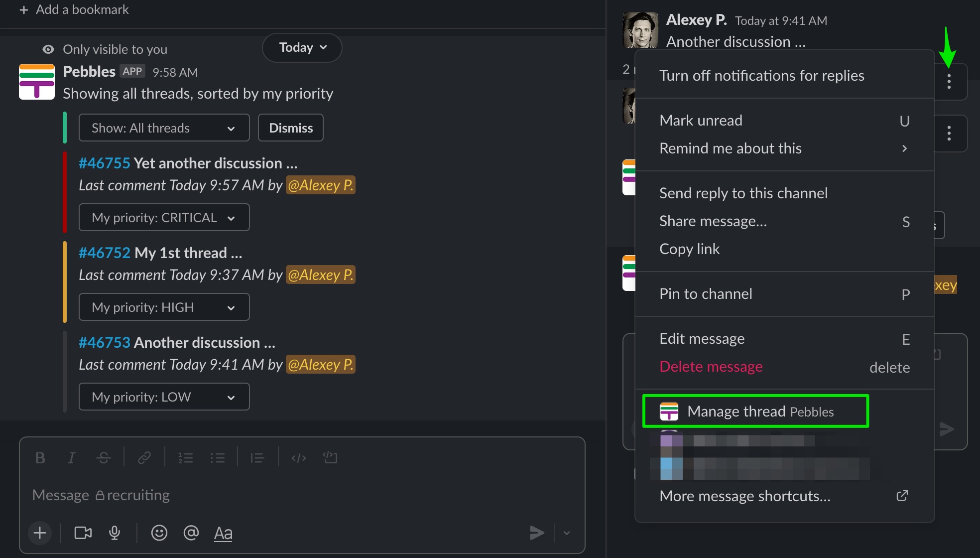The width and height of the screenshot is (980, 558).
Task: Choose Mark unread from context menu
Action: click(x=785, y=121)
